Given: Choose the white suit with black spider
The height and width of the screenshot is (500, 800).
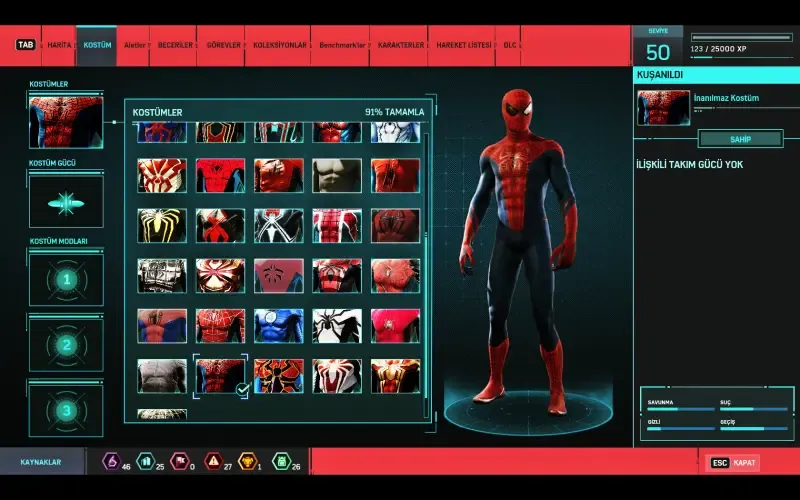Looking at the screenshot, I should pos(337,325).
